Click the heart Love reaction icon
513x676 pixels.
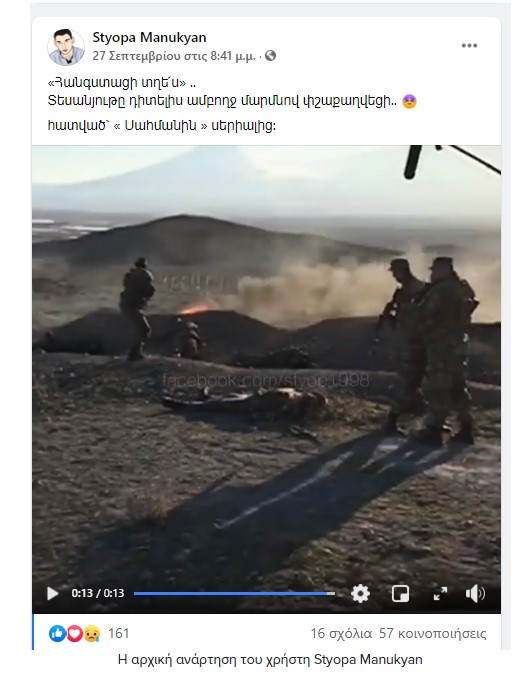tap(74, 633)
